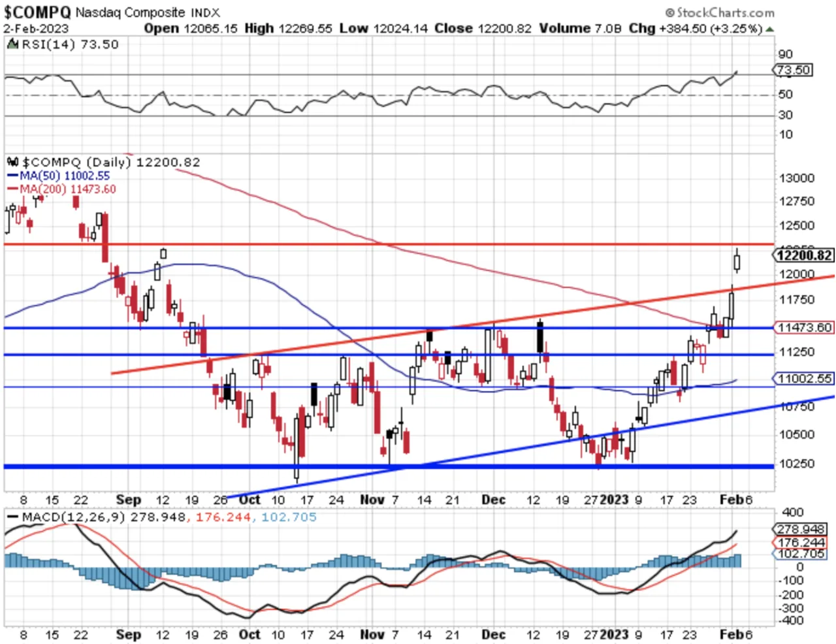The width and height of the screenshot is (836, 644).
Task: Click the RSI(14) indicator icon
Action: [12, 44]
